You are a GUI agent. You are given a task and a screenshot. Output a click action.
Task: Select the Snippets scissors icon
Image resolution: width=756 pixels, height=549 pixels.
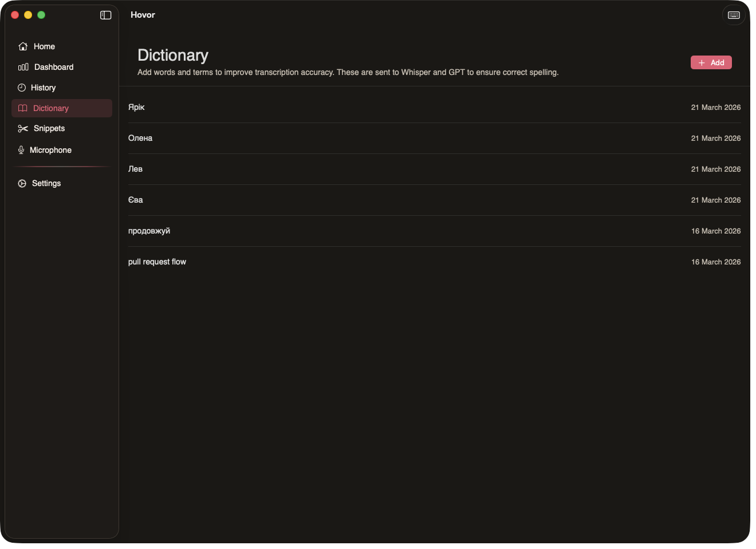(22, 128)
